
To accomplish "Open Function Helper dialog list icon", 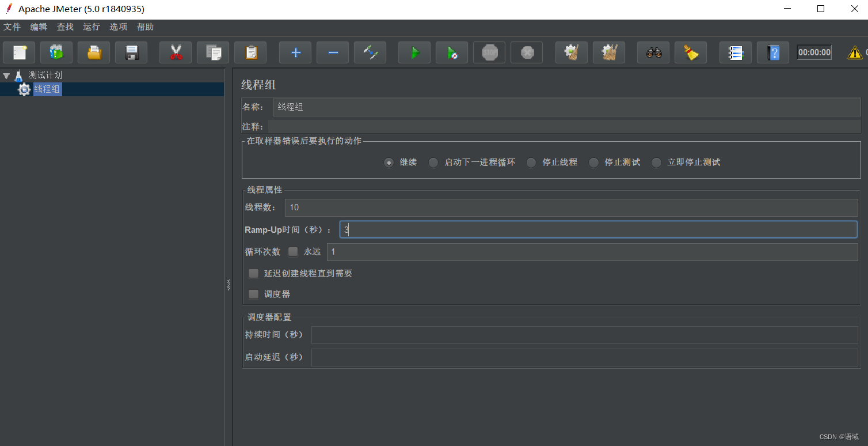I will (736, 52).
